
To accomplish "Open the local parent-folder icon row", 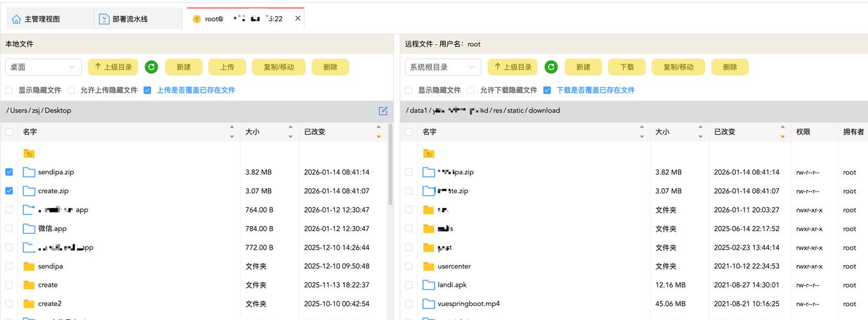I will [29, 154].
